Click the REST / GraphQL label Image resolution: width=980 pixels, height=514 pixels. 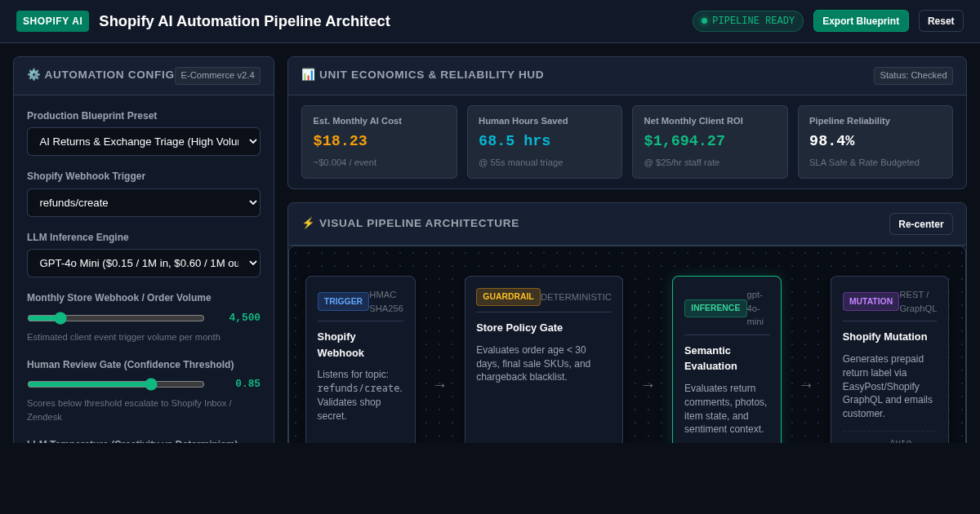tap(918, 301)
